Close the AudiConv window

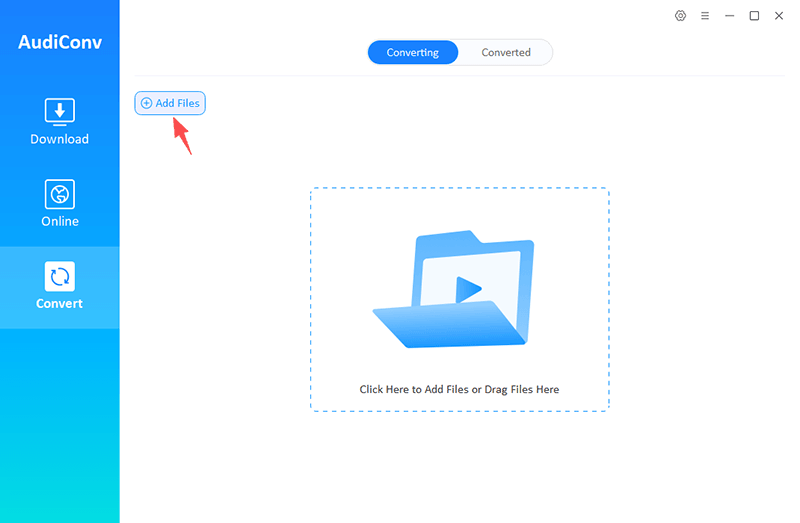pos(779,16)
